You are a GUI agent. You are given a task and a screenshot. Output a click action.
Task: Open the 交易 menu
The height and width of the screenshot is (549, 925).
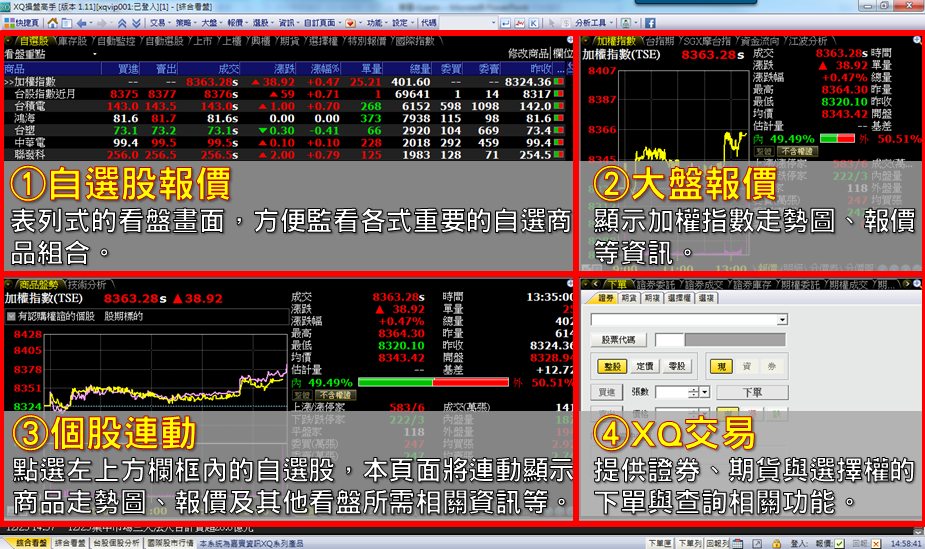click(x=159, y=23)
